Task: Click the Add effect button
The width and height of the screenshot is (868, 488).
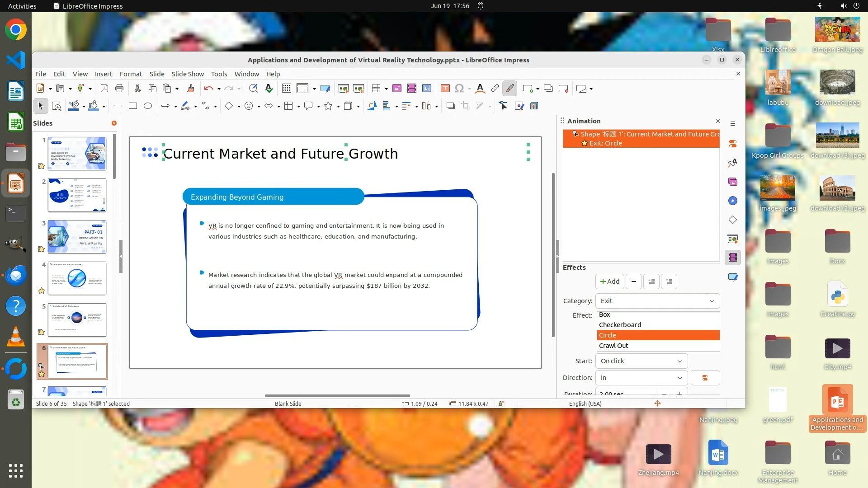Action: coord(609,282)
